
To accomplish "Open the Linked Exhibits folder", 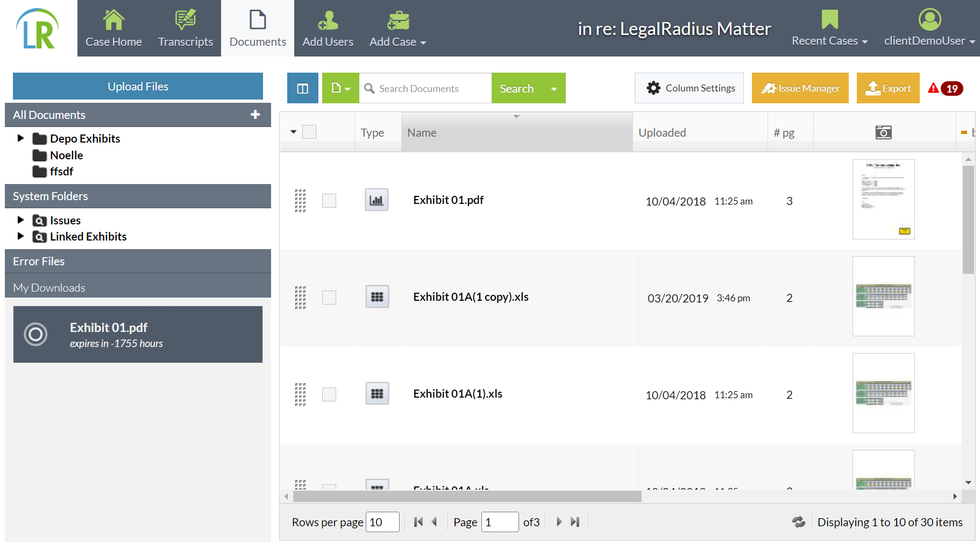I will [88, 236].
